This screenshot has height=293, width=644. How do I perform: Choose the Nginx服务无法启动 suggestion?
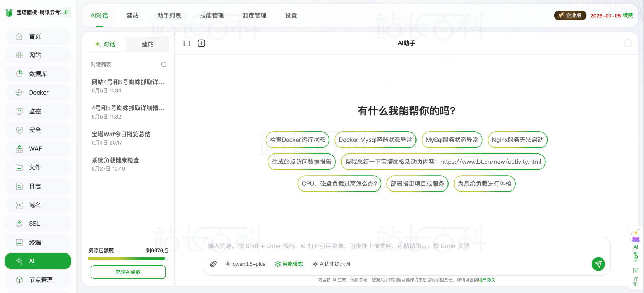[518, 140]
